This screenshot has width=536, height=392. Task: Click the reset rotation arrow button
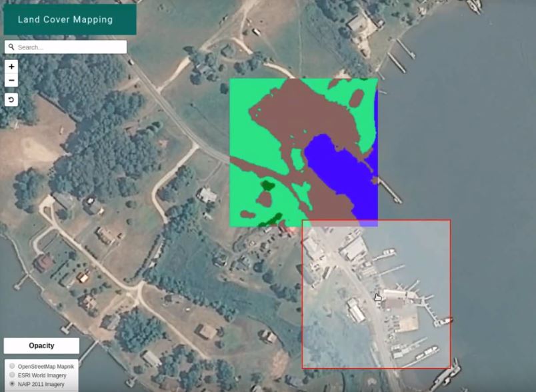click(x=11, y=100)
